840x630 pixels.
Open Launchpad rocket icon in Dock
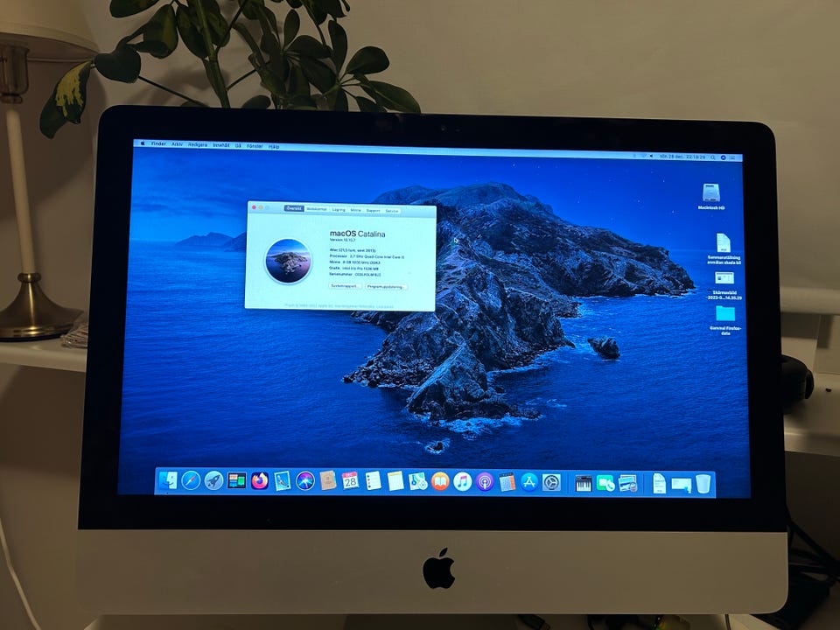coord(213,480)
